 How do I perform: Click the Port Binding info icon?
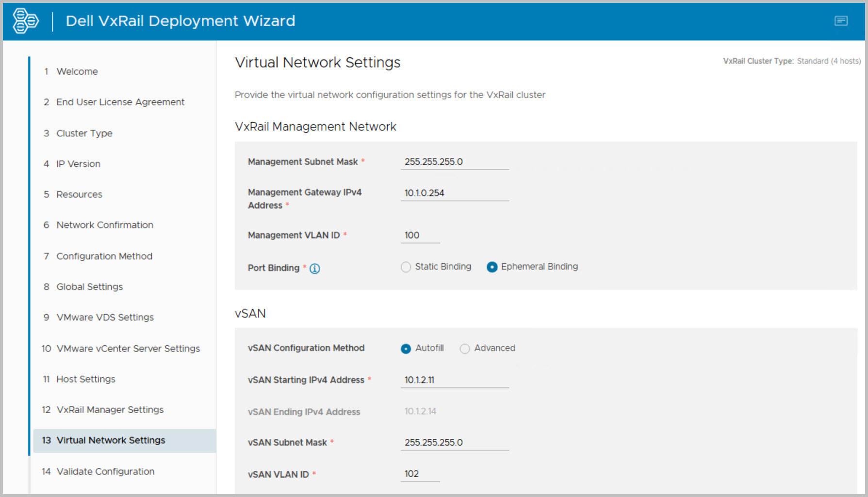point(315,269)
